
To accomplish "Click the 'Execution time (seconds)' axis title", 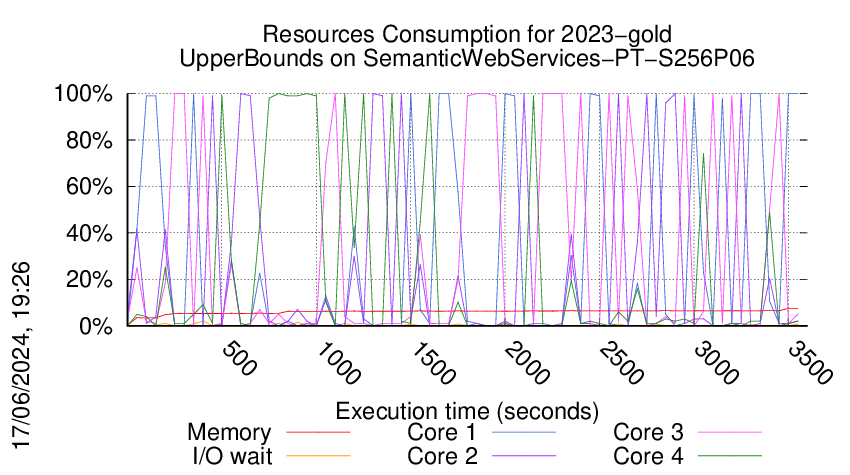I will (467, 411).
